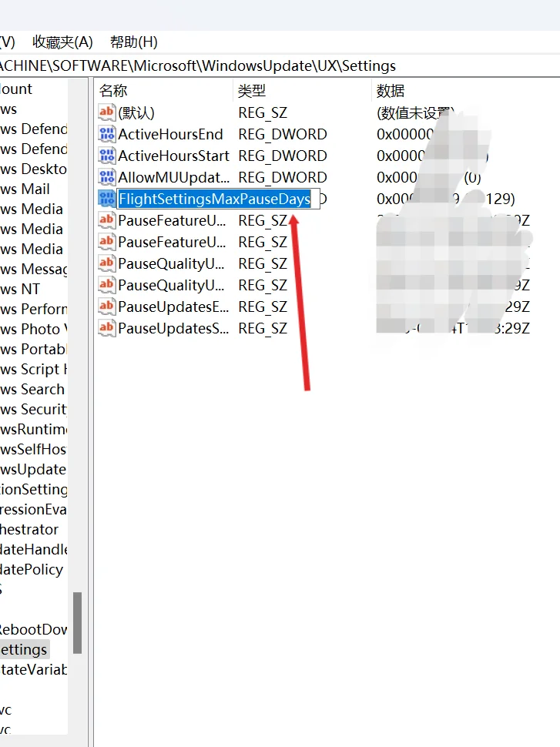Viewport: 560px width, 747px height.
Task: Select the 'wsSelfHos' tree key
Action: tap(33, 449)
